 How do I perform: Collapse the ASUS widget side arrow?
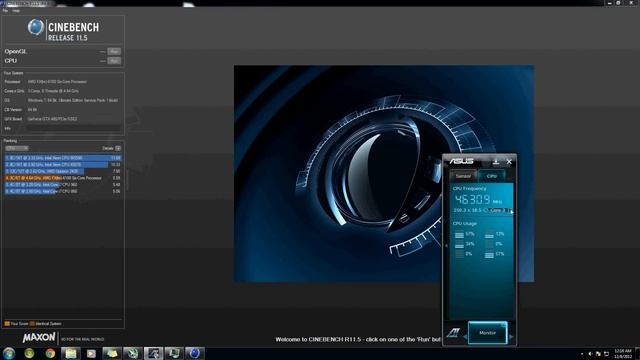[446, 246]
